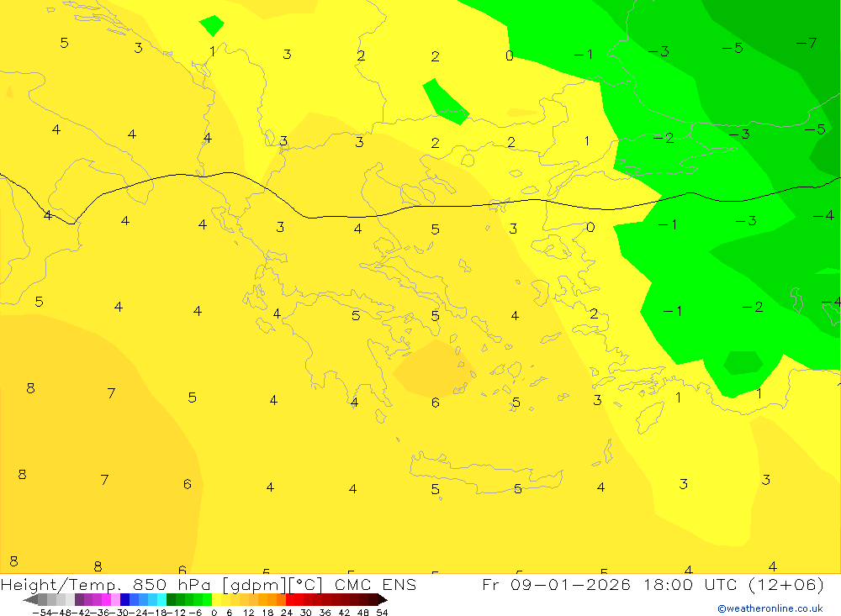Click the '-42' legend label
Viewport: 841px width, 616px height.
[x=81, y=613]
